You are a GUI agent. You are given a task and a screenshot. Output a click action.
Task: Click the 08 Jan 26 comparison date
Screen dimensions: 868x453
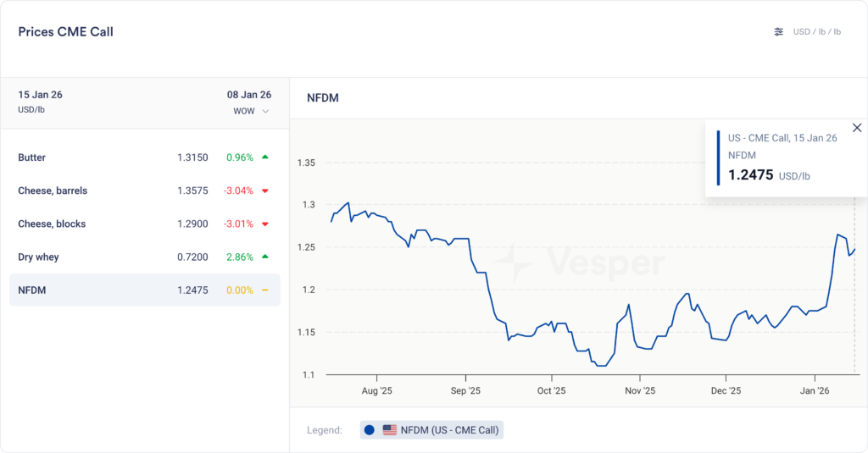point(248,95)
